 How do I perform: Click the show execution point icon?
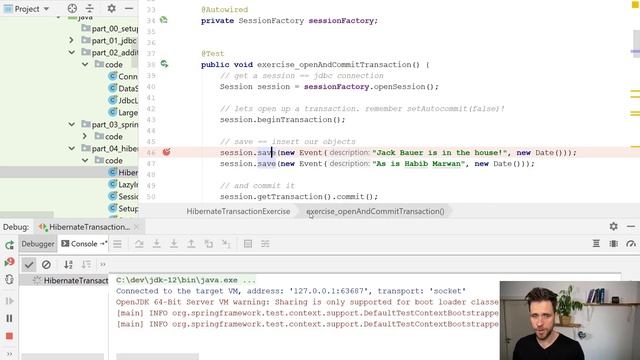coord(118,244)
